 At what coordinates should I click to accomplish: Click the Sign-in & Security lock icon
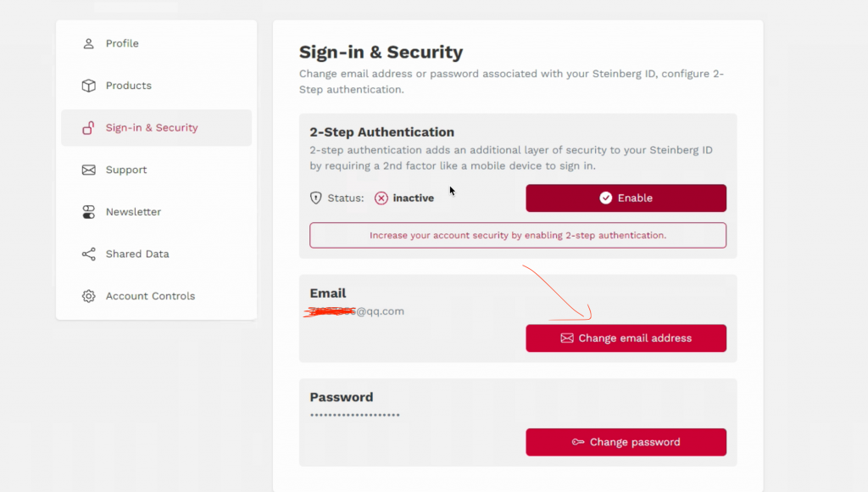[x=88, y=128]
